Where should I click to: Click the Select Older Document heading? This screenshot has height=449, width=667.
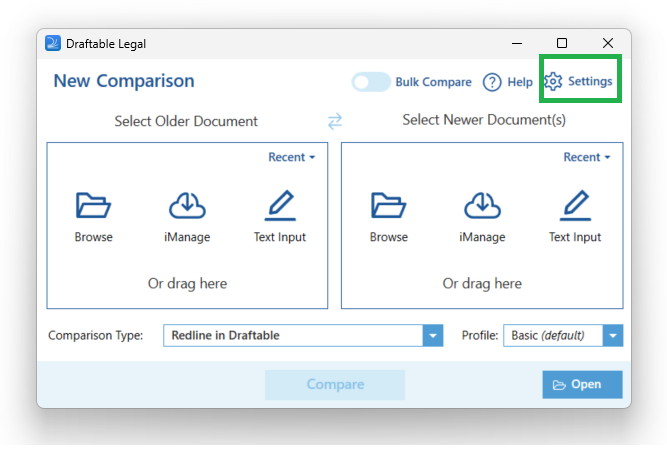point(186,121)
